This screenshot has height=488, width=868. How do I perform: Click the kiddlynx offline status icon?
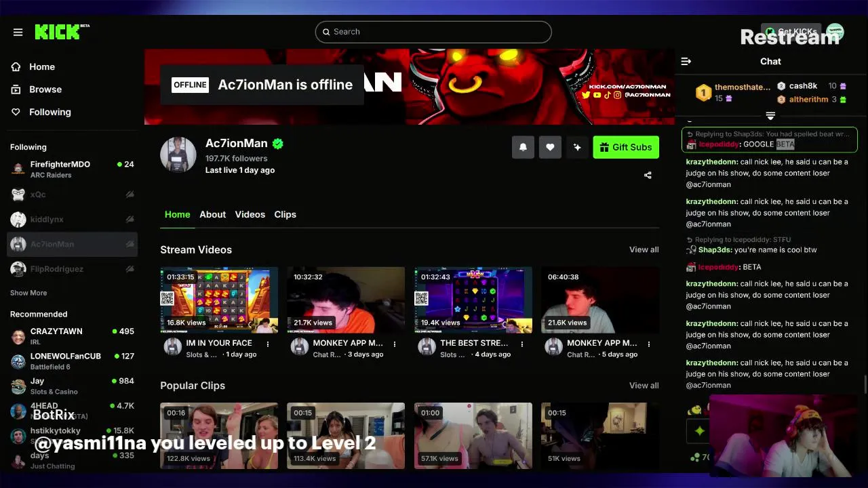[x=130, y=220]
